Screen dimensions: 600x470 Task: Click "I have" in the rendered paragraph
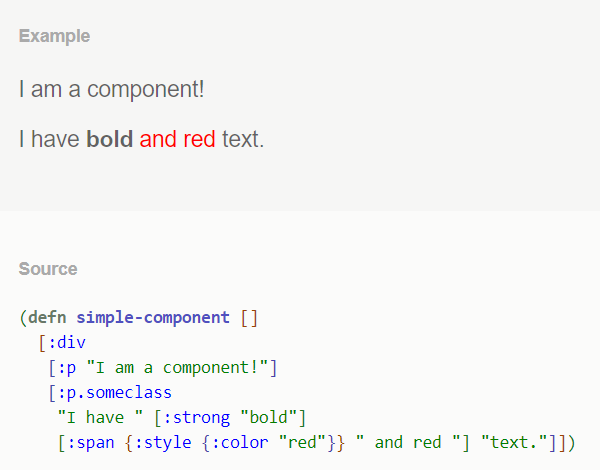point(49,139)
